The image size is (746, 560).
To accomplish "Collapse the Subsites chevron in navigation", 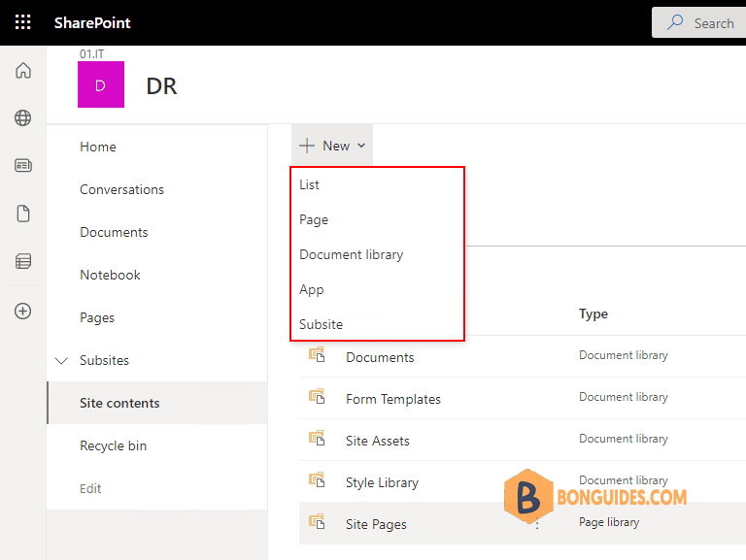I will (x=61, y=361).
